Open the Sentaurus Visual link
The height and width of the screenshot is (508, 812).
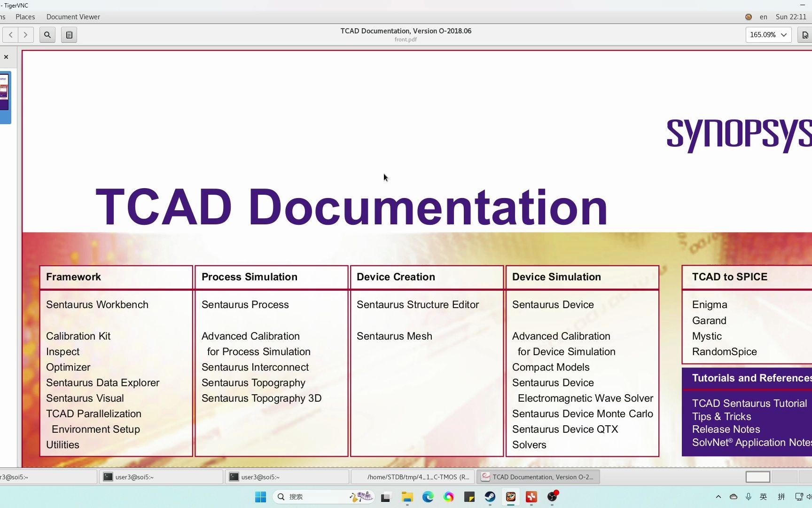click(85, 398)
